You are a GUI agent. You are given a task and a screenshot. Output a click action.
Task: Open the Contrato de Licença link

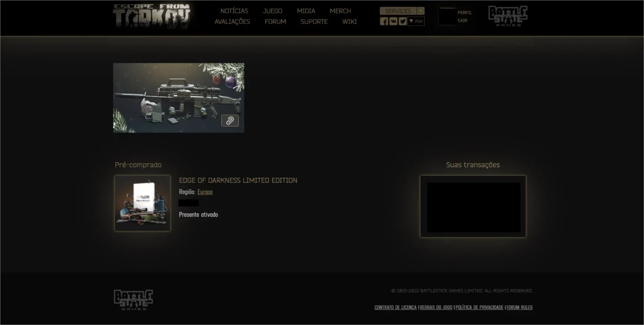pos(396,307)
